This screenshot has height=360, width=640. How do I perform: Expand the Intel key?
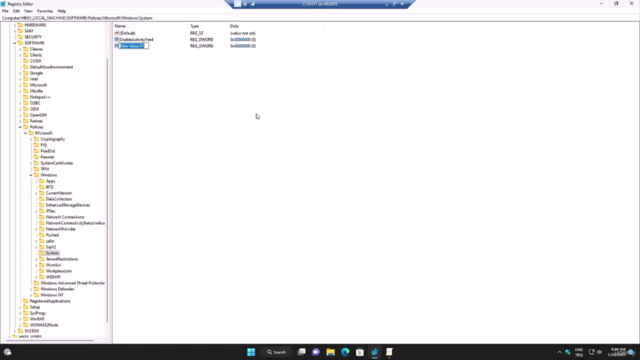[20, 79]
